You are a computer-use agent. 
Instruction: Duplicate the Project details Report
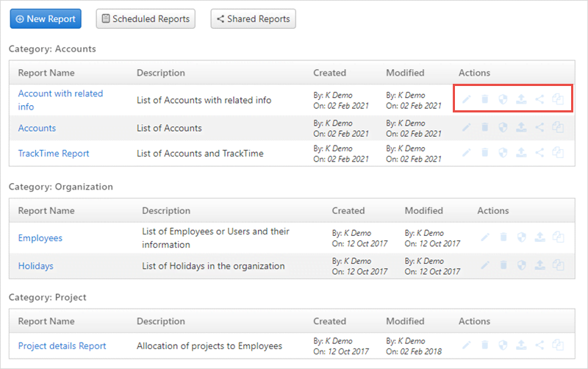pyautogui.click(x=558, y=345)
